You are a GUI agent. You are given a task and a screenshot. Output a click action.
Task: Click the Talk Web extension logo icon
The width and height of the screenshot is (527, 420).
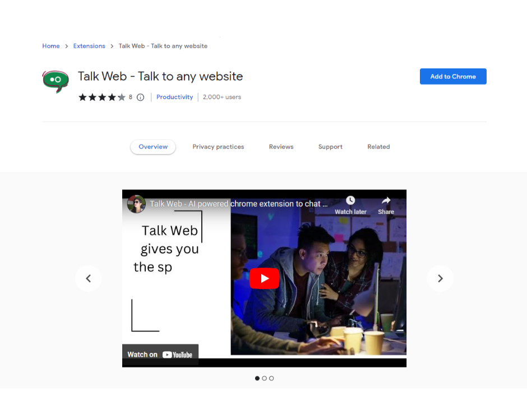pos(56,81)
